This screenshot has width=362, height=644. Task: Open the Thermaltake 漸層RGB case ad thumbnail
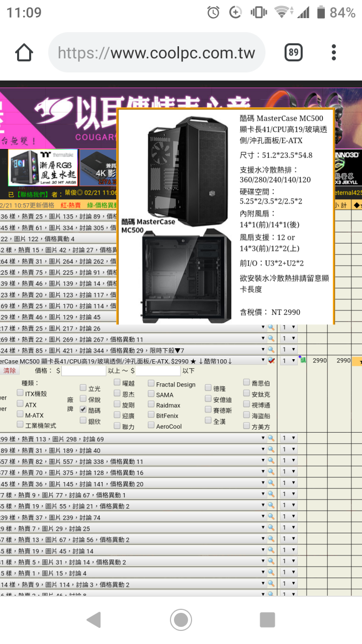coord(43,168)
